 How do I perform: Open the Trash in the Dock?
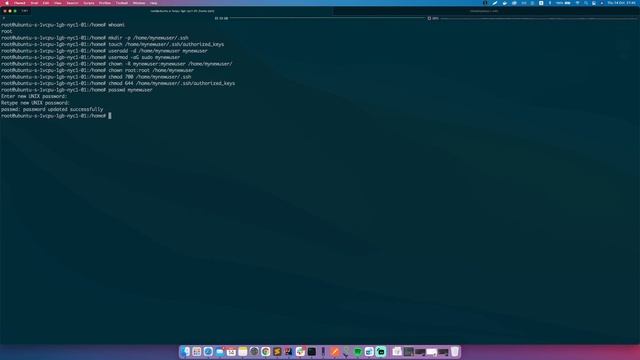coord(455,351)
